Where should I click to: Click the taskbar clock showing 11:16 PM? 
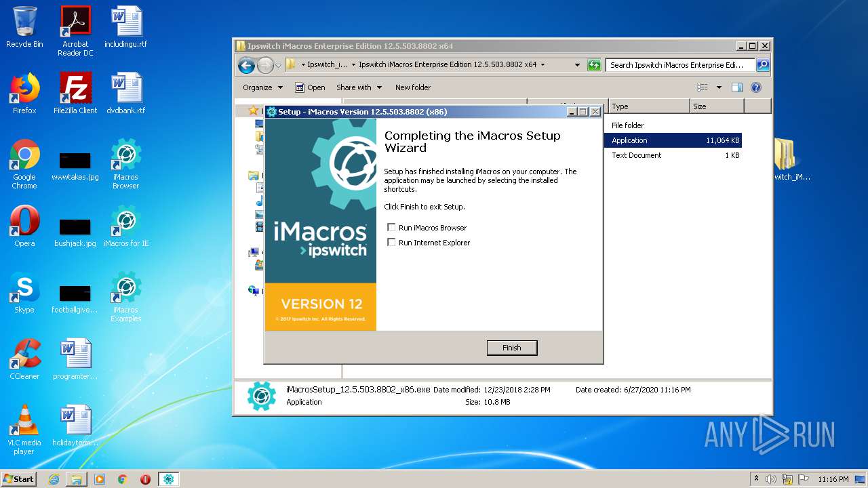click(833, 479)
